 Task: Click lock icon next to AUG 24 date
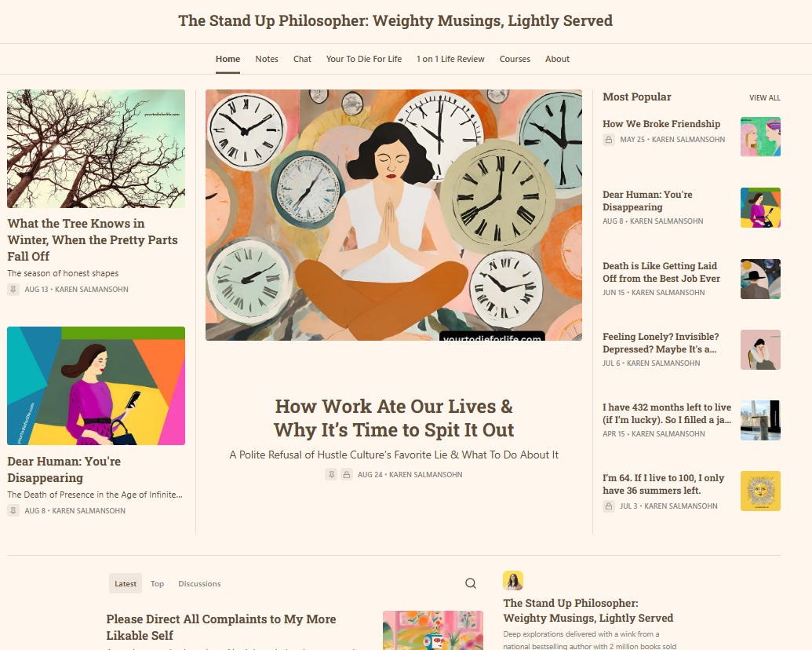[347, 474]
